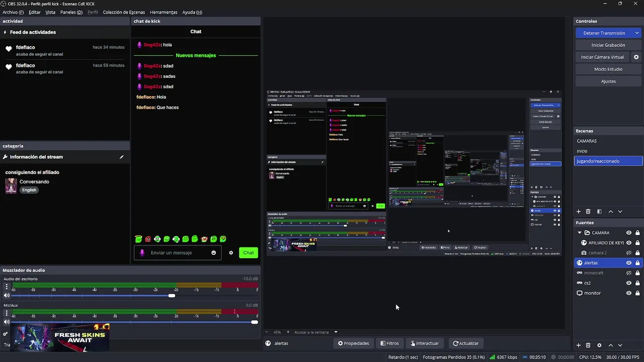The height and width of the screenshot is (362, 644).
Task: Unlock the cs2 source with its padlock
Action: click(637, 283)
